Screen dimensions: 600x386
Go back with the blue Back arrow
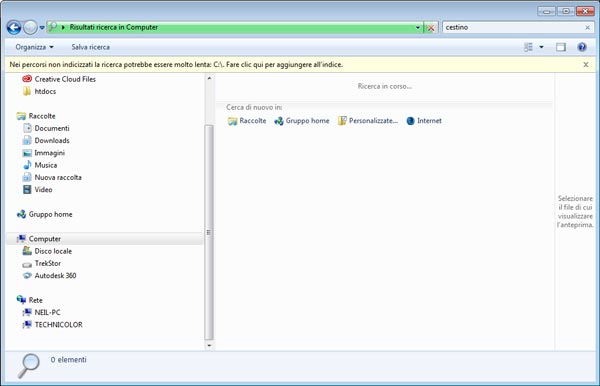pos(14,28)
